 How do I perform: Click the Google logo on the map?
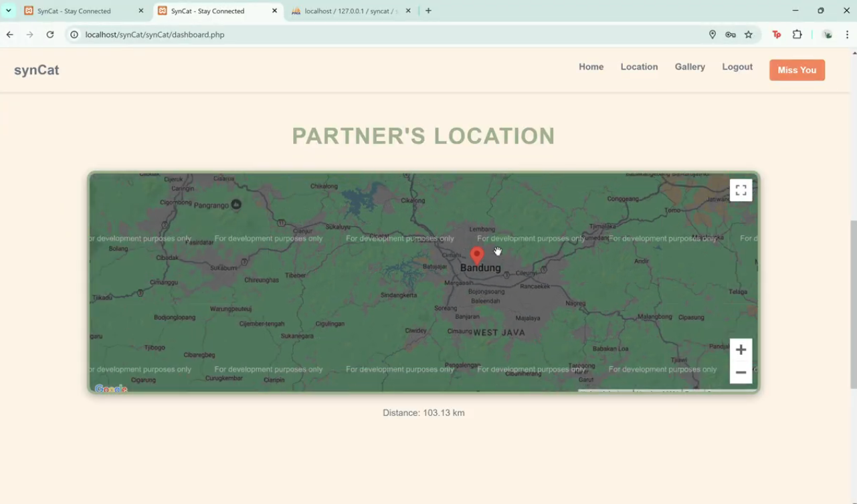tap(110, 388)
